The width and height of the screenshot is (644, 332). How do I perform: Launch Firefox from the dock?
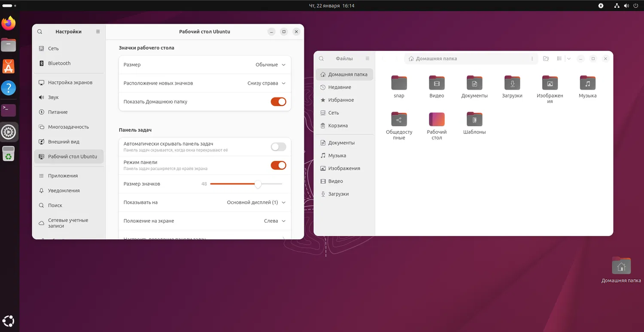pyautogui.click(x=9, y=23)
